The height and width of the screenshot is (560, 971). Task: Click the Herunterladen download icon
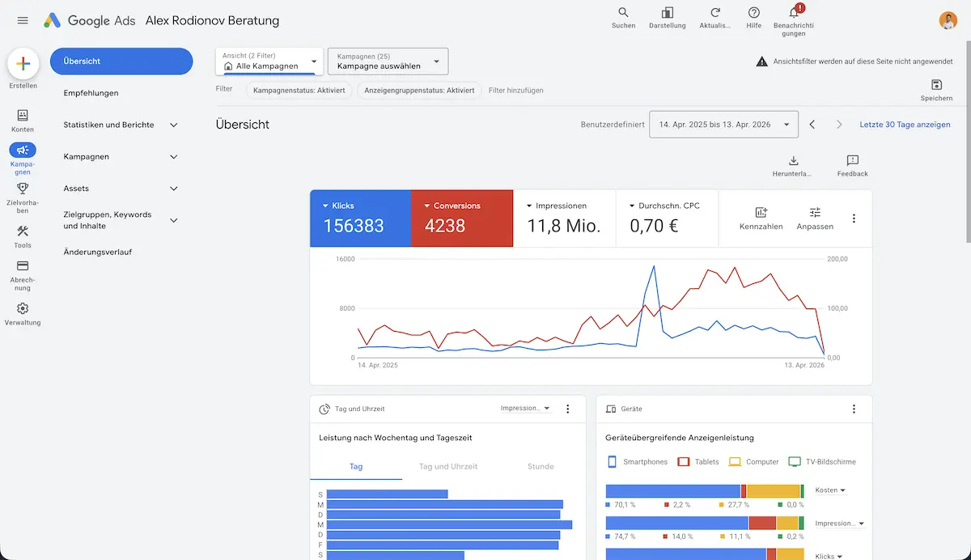tap(793, 161)
